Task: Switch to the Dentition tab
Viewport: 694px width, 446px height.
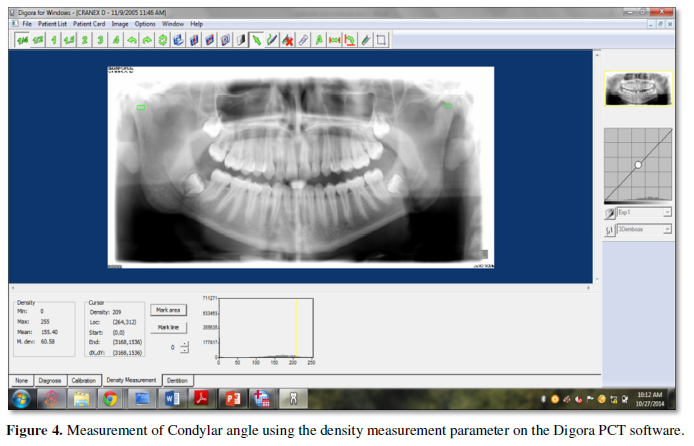Action: click(176, 380)
